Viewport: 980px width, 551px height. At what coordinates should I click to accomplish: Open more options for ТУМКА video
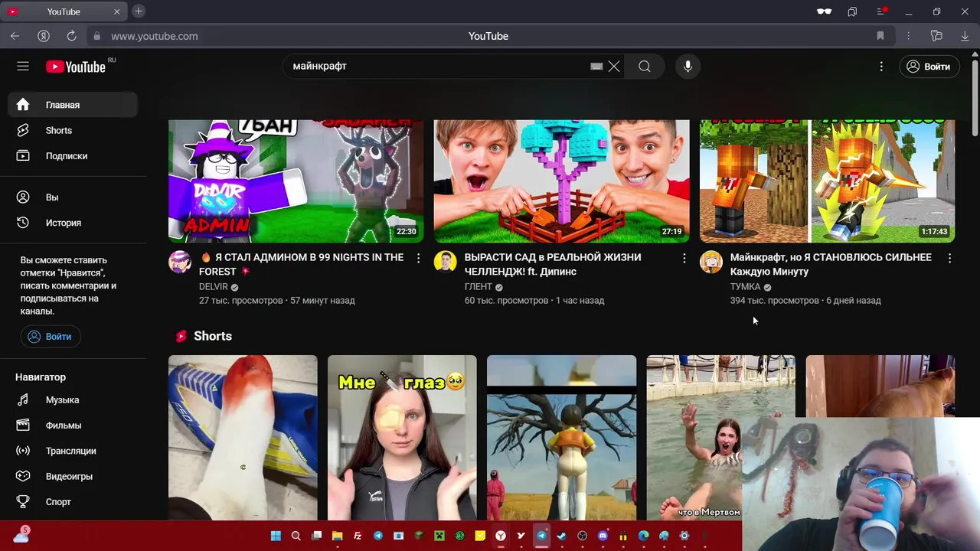tap(949, 259)
